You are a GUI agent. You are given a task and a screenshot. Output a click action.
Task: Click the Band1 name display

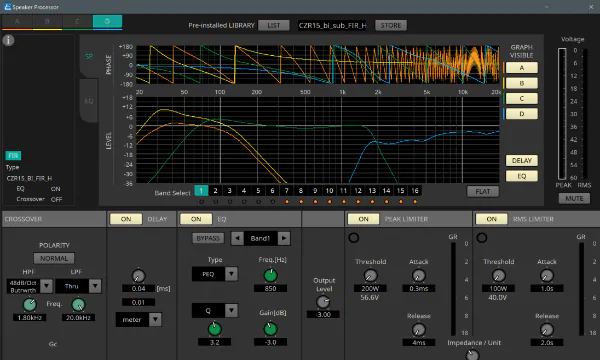tap(261, 238)
